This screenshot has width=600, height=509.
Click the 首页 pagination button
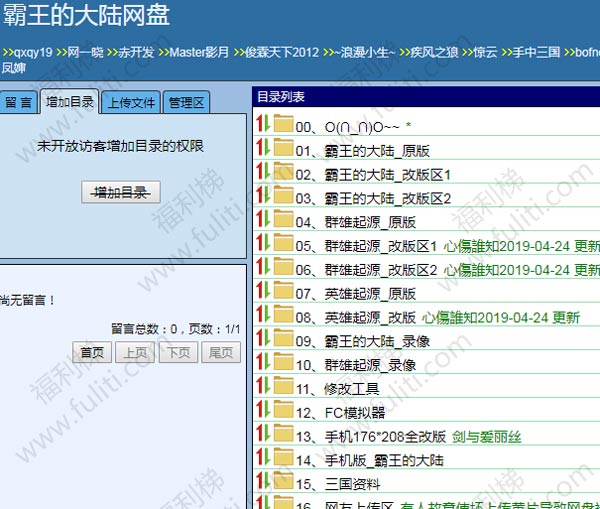tap(92, 353)
